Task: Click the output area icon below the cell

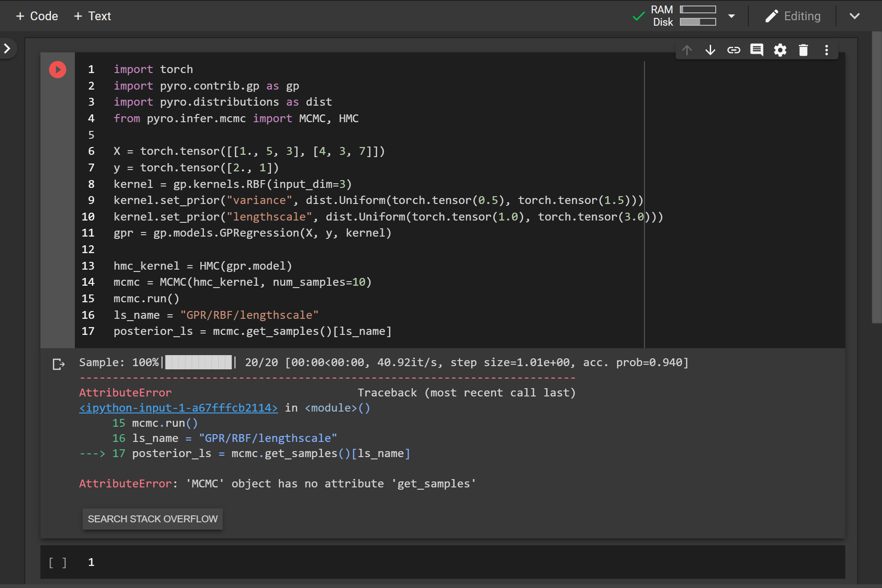Action: tap(59, 364)
